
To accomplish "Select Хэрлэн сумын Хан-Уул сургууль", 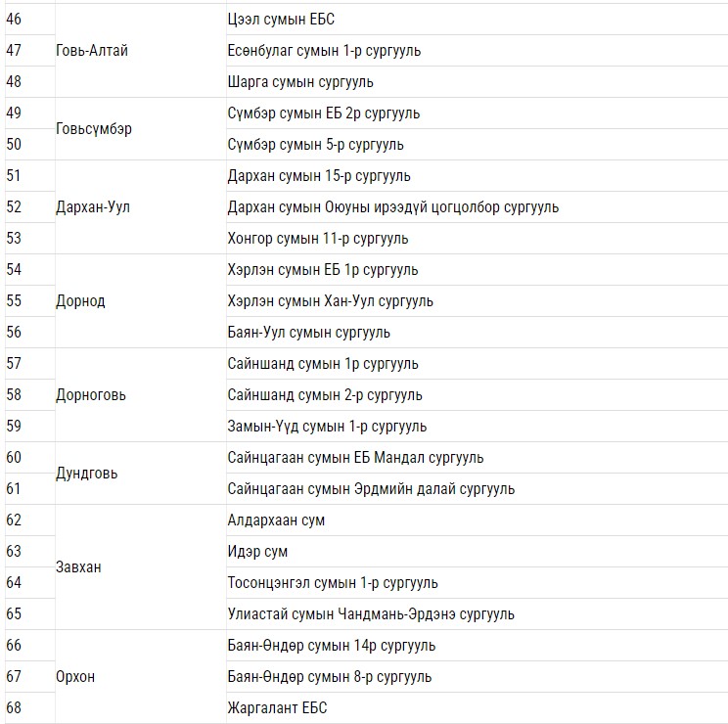I will [x=331, y=301].
